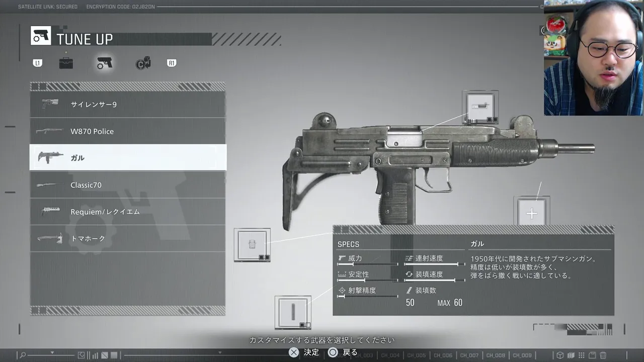This screenshot has width=644, height=362.
Task: Select the weapon tune-up pistol-gear tab
Action: (105, 63)
